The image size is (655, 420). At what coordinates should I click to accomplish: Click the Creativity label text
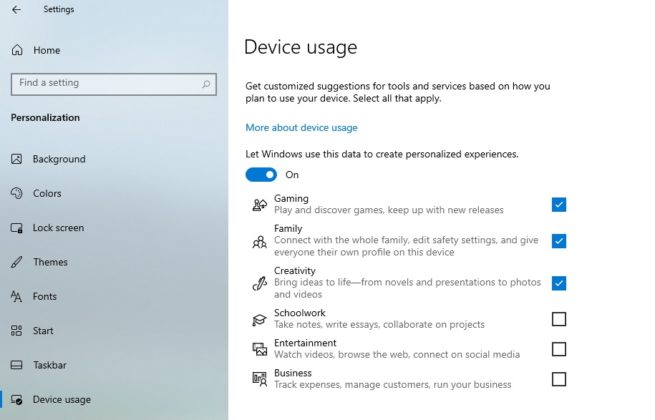[x=294, y=271]
